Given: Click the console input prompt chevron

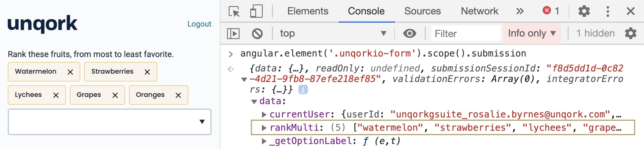Looking at the screenshot, I should 231,54.
